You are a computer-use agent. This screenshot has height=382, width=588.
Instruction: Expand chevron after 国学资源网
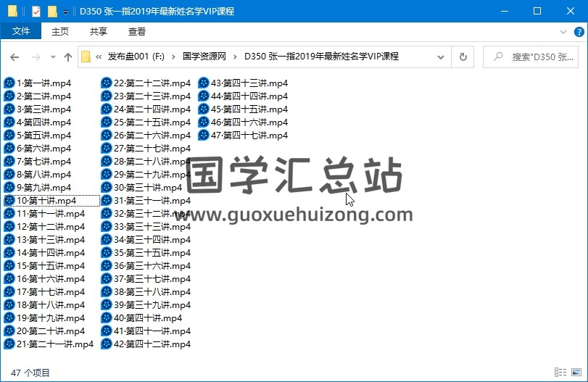pyautogui.click(x=235, y=57)
